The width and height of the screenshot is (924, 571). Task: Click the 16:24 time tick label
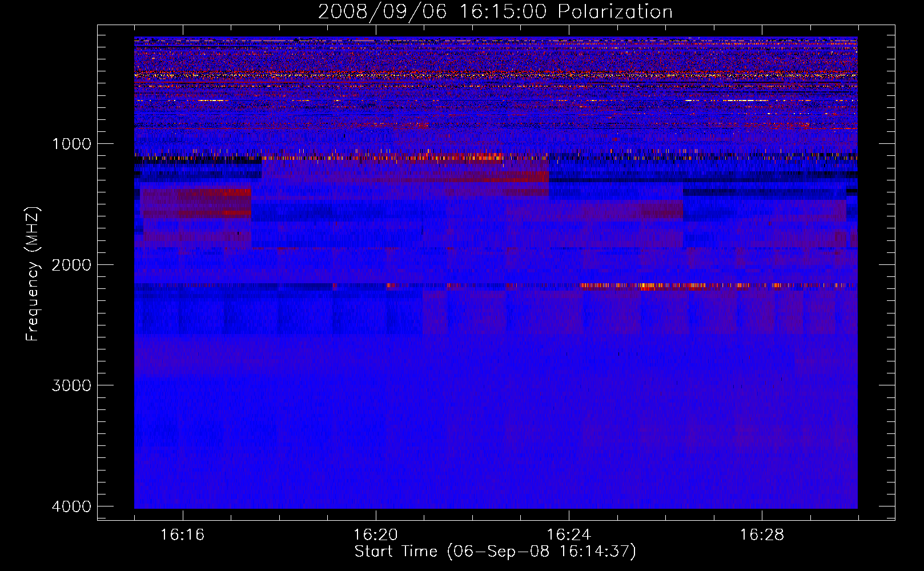pos(569,534)
